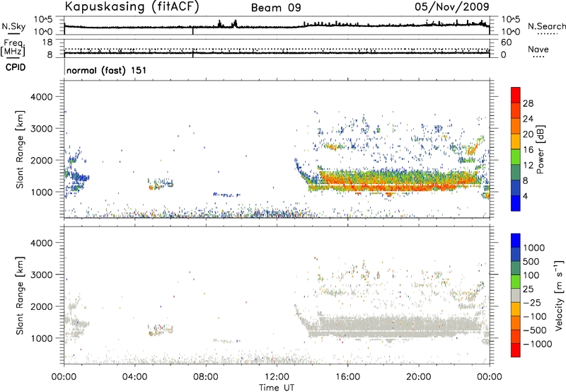Click the noise spike near 09:30 in N.Sky trace

pos(236,23)
